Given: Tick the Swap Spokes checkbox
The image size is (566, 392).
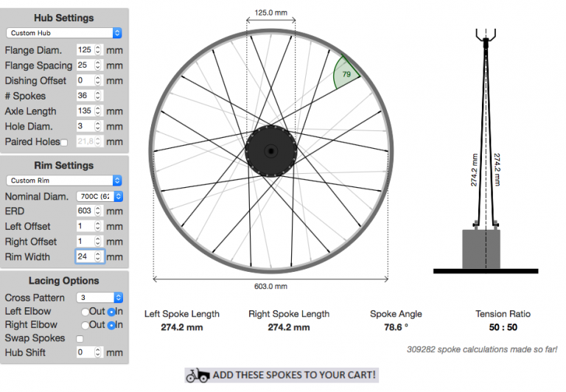Looking at the screenshot, I should (80, 338).
